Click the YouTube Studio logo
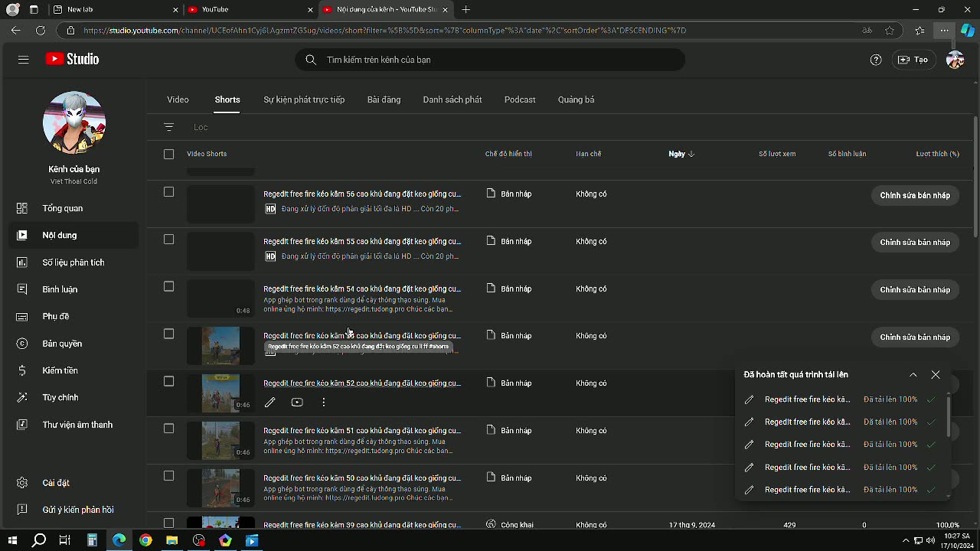Viewport: 980px width, 551px height. [x=72, y=60]
